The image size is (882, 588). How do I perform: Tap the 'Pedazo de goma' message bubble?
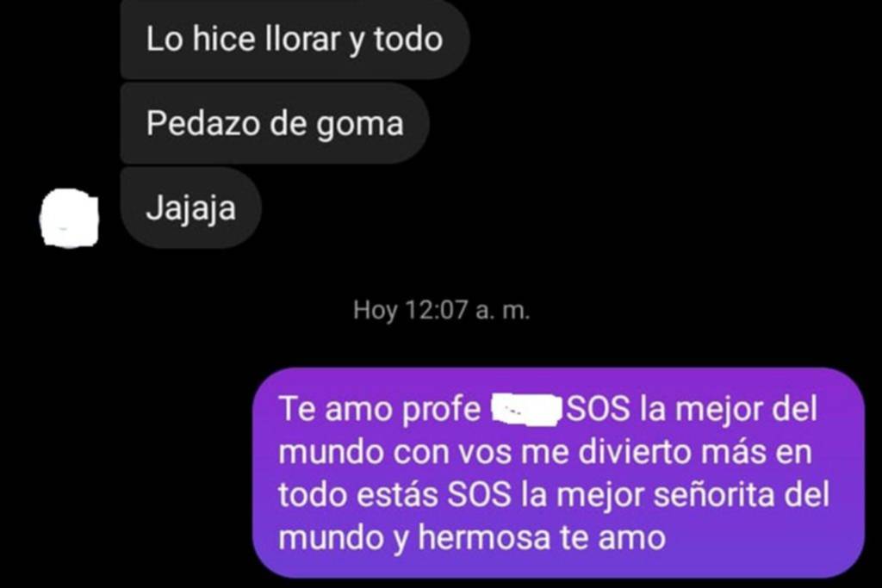(x=275, y=123)
